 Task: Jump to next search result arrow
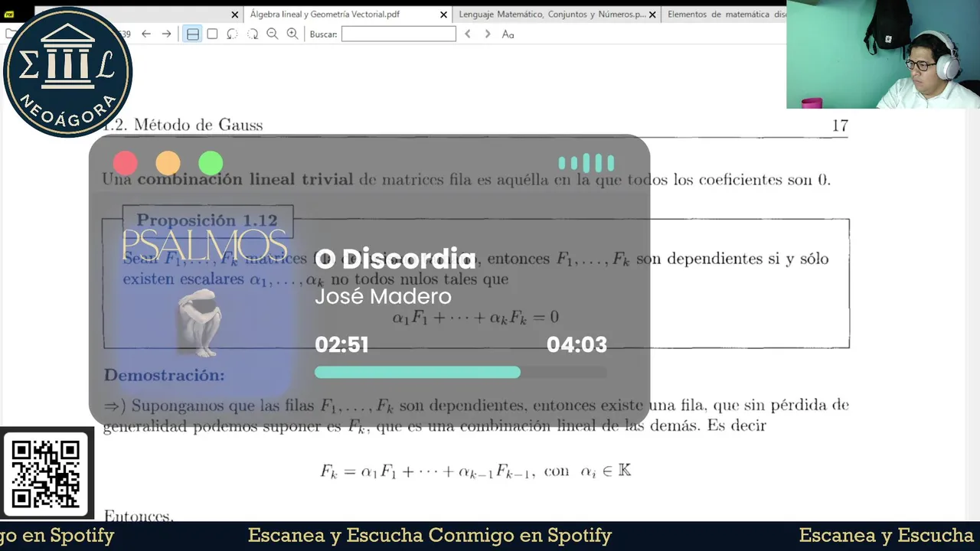pyautogui.click(x=488, y=34)
